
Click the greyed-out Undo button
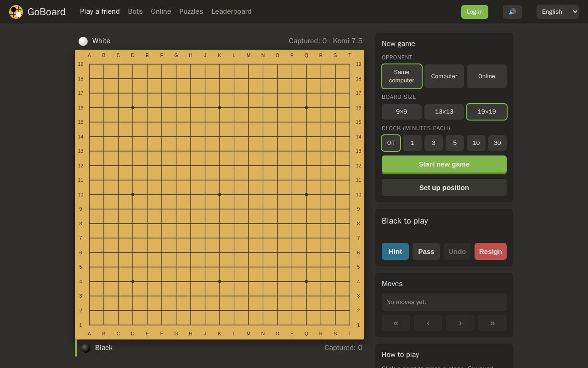click(457, 252)
